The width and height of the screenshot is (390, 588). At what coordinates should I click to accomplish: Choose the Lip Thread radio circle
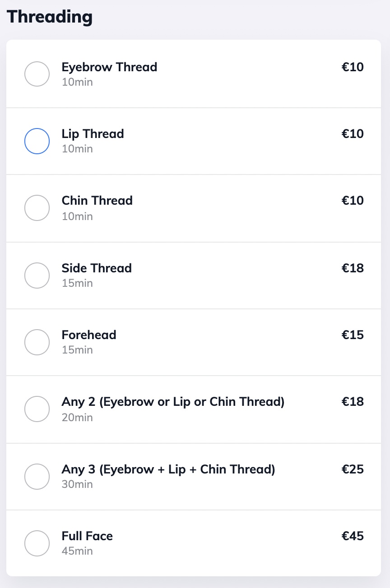[37, 141]
